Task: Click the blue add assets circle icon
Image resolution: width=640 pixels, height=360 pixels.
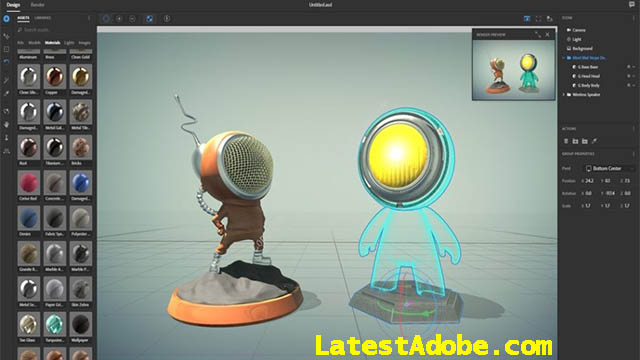Action: [x=7, y=19]
